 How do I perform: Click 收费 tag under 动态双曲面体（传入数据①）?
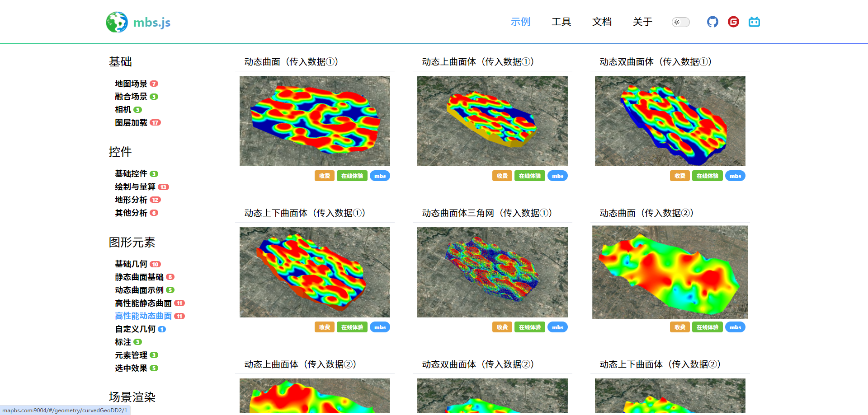pos(680,176)
